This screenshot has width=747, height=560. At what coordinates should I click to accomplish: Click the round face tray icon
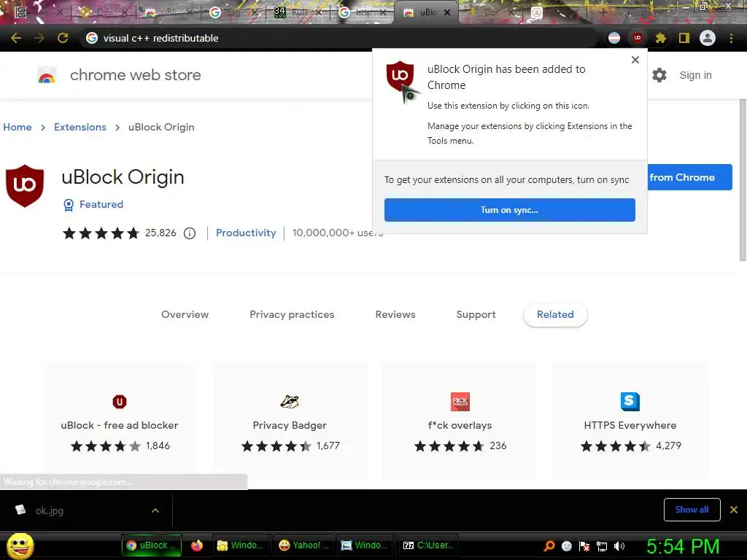click(566, 545)
